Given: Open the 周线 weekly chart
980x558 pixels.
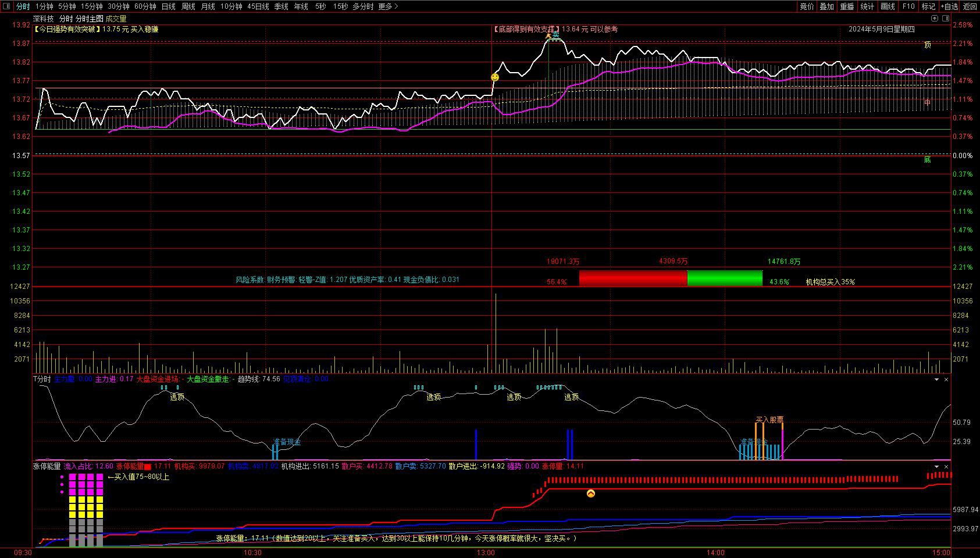Looking at the screenshot, I should [188, 6].
